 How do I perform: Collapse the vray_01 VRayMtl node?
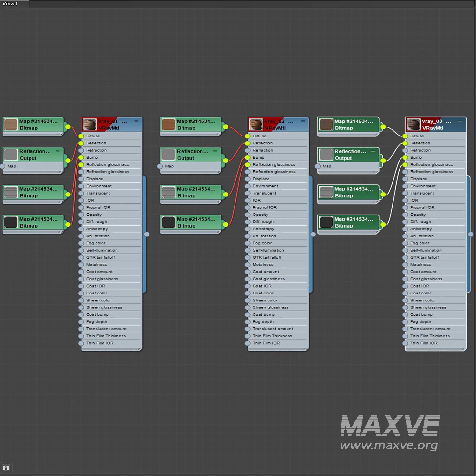click(136, 121)
